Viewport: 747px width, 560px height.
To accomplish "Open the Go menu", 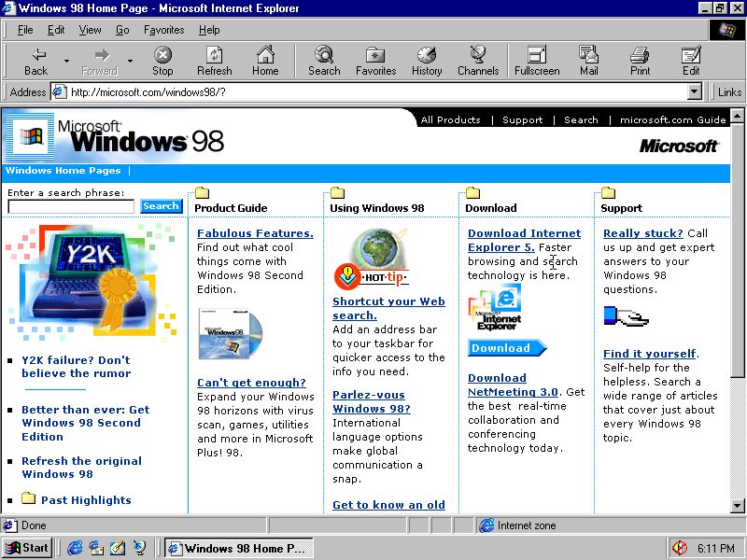I will pyautogui.click(x=122, y=30).
